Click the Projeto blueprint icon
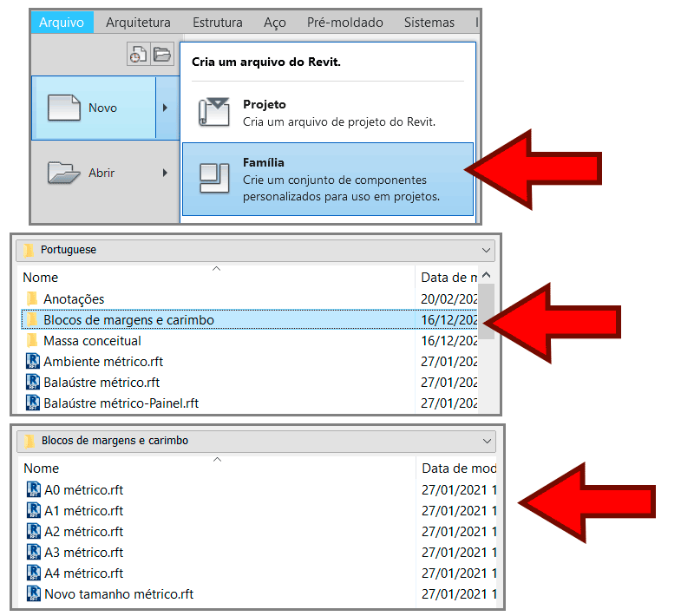Screen dimensions: 681x616 tap(213, 111)
